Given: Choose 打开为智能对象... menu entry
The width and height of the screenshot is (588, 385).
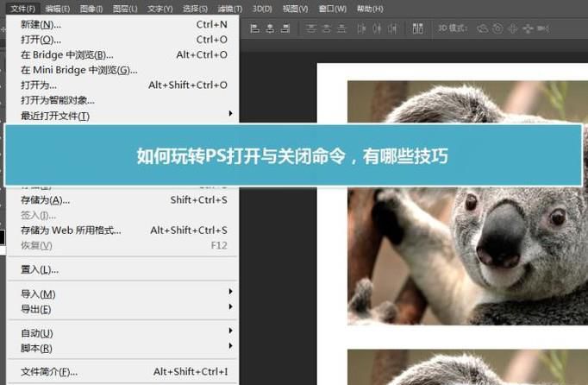Looking at the screenshot, I should pos(122,100).
